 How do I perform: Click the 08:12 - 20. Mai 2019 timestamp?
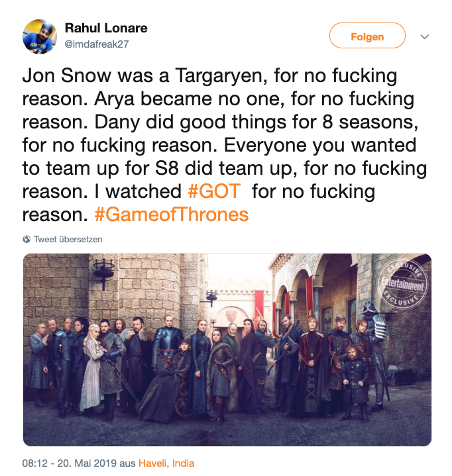(70, 463)
